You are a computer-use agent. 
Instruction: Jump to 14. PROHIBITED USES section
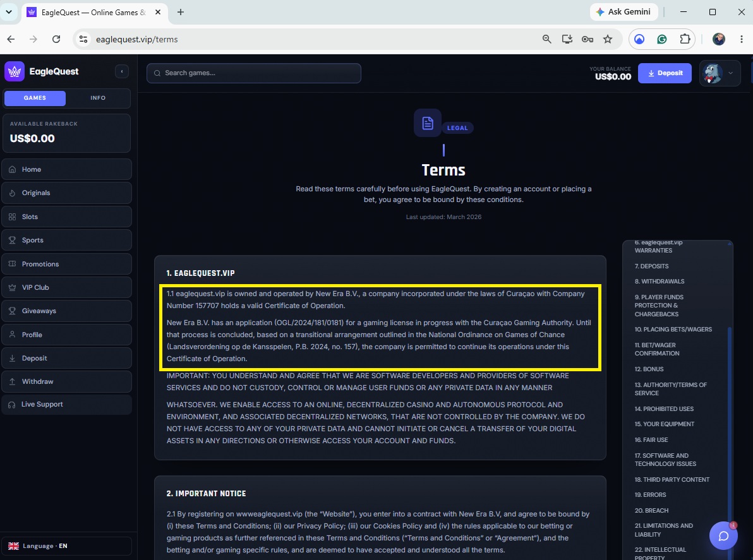pos(664,409)
